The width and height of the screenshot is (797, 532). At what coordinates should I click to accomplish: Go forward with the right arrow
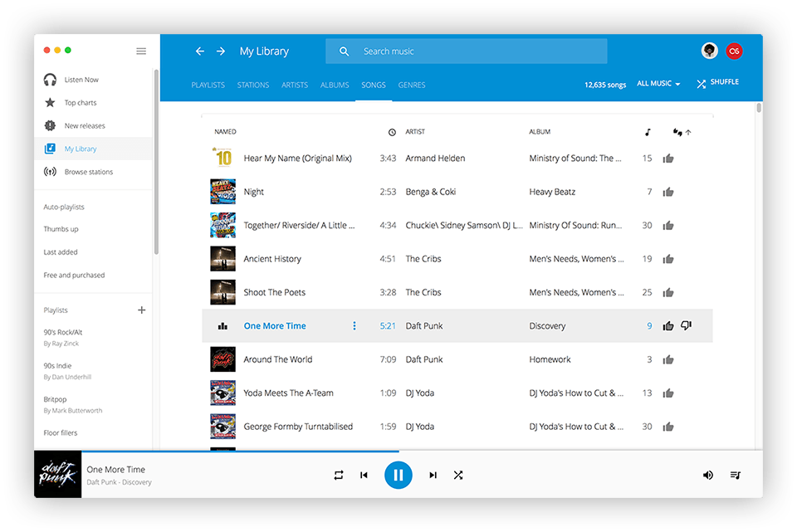[221, 51]
